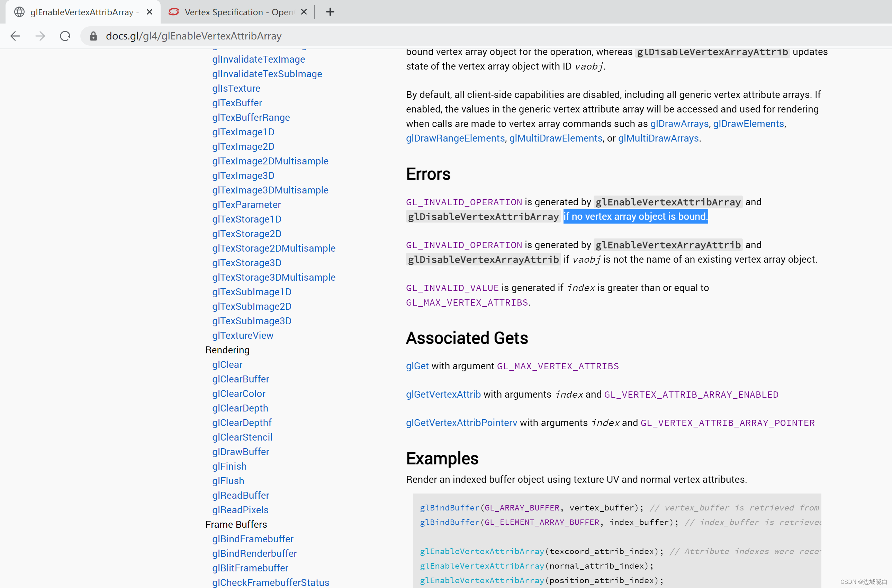Screen dimensions: 892x588
Task: Click the address bar URL
Action: click(x=193, y=36)
